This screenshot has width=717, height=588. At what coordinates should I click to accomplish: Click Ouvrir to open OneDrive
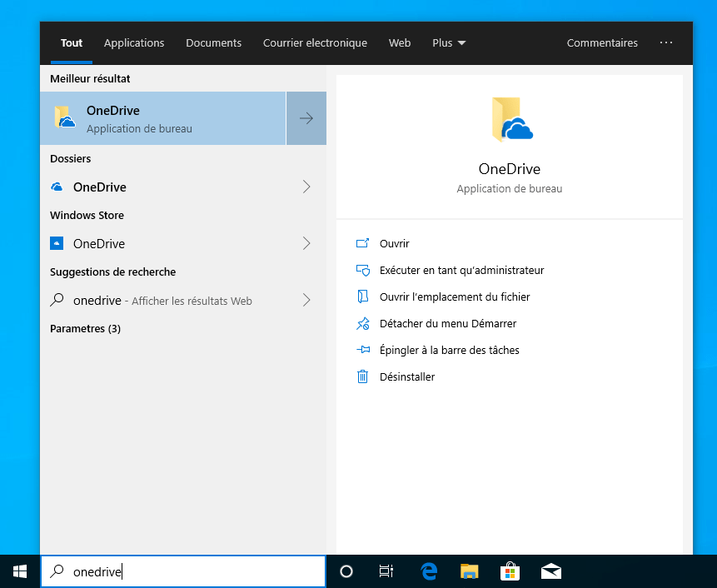click(x=394, y=243)
